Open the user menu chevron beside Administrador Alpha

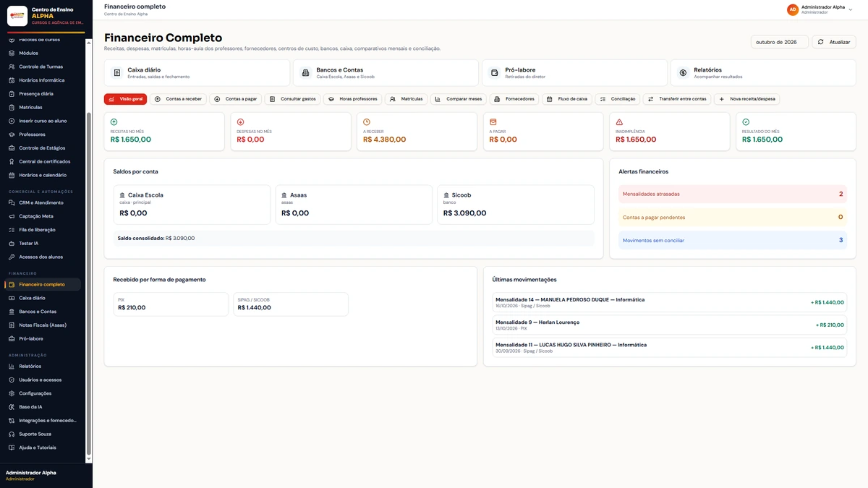(851, 9)
